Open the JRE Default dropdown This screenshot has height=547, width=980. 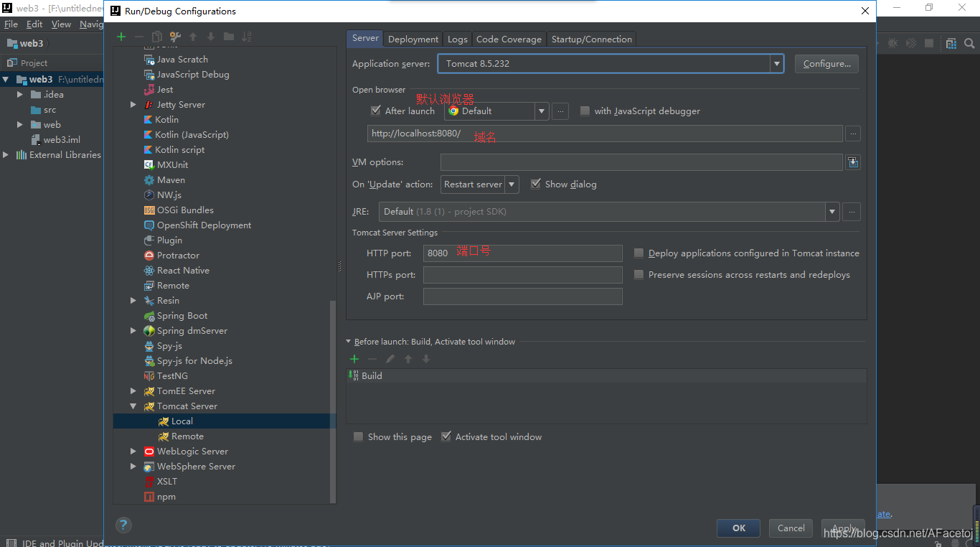point(832,212)
